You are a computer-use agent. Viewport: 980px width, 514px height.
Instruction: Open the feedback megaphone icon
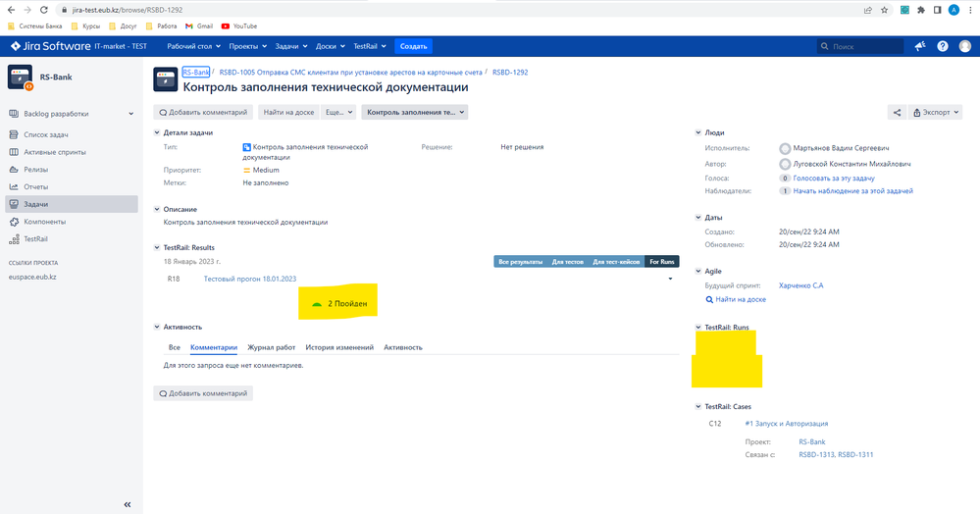[920, 46]
